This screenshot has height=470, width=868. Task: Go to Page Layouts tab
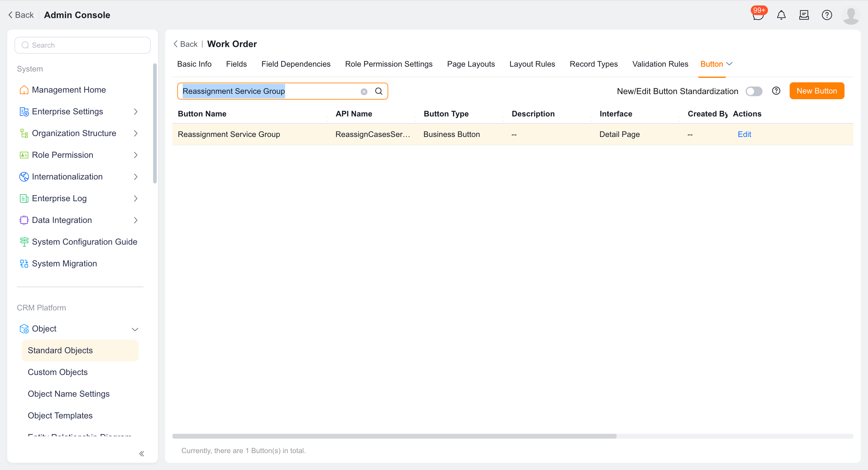(x=471, y=64)
